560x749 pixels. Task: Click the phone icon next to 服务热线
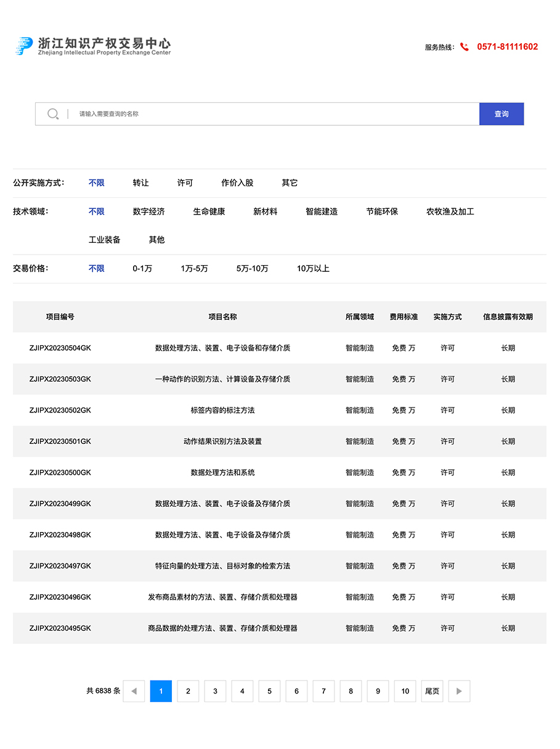464,47
